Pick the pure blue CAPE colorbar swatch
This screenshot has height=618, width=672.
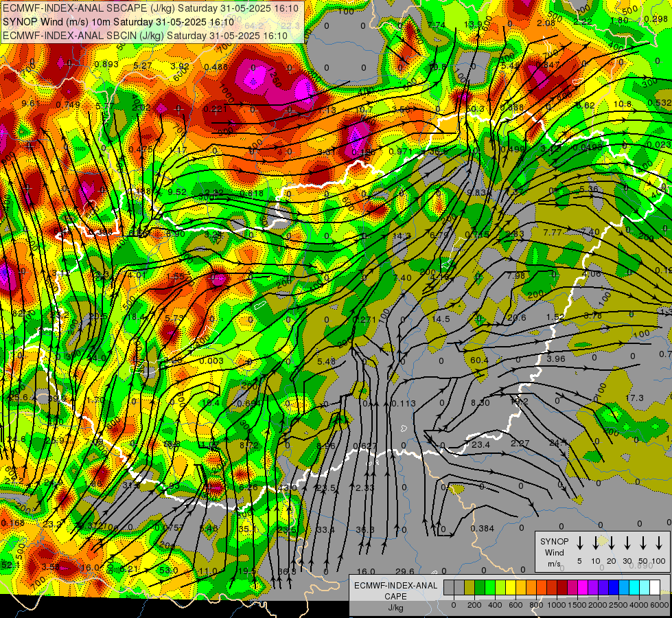pos(613,587)
